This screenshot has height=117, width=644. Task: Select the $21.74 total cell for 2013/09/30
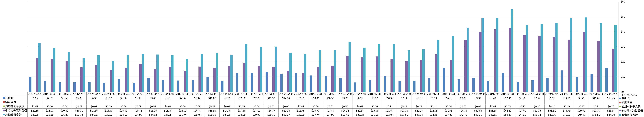[x=182, y=114]
